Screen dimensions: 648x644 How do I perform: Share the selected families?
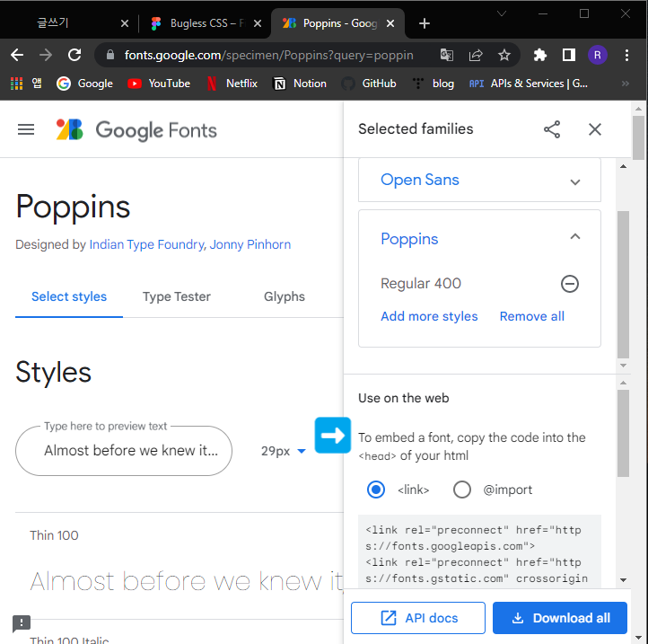pyautogui.click(x=552, y=129)
